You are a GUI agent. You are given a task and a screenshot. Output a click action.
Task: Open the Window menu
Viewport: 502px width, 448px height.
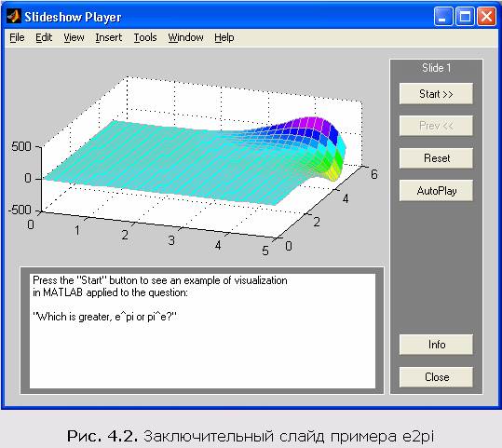[185, 37]
